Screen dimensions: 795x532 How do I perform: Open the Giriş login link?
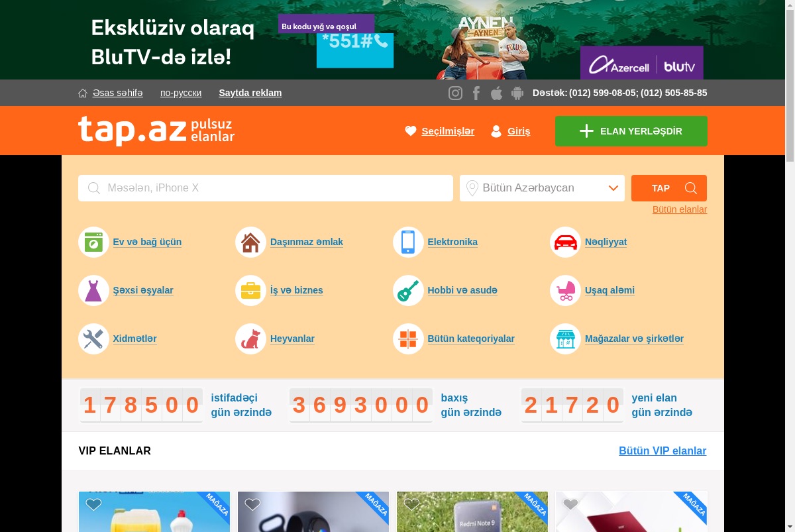point(519,131)
